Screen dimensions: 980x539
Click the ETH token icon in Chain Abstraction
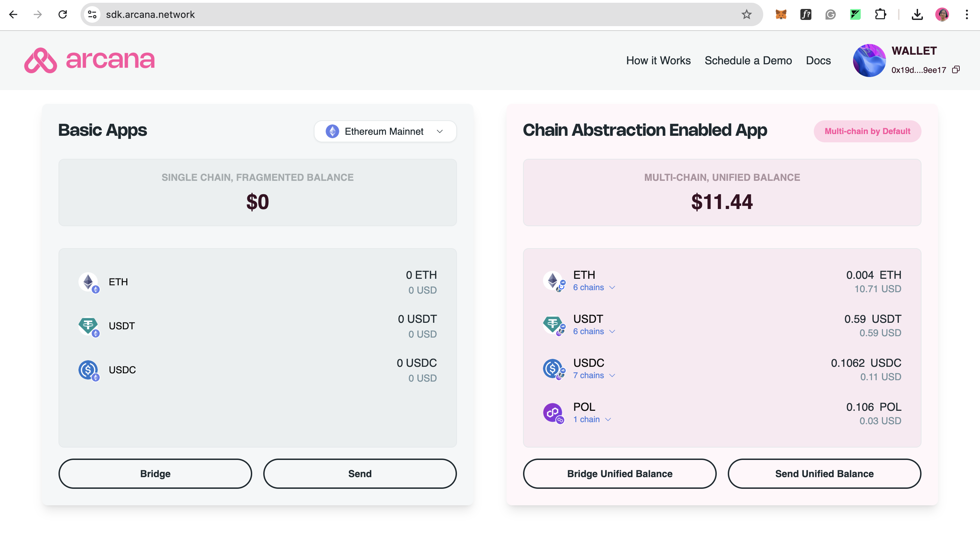point(553,279)
